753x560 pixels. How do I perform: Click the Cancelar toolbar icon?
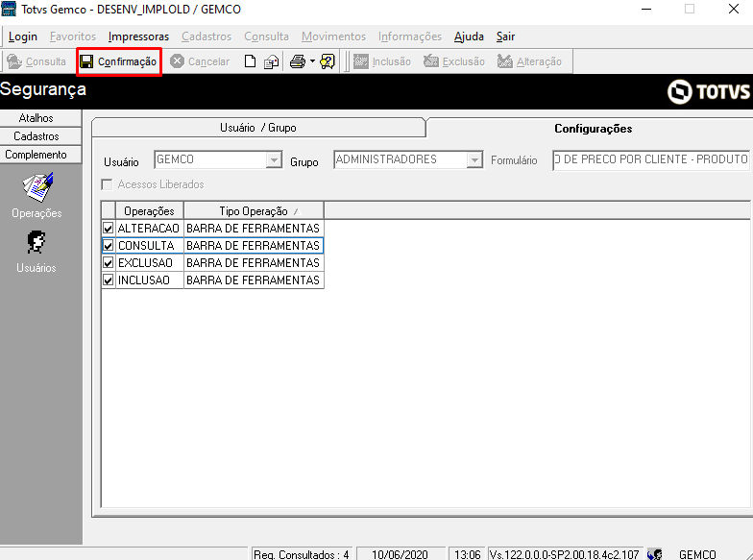pyautogui.click(x=177, y=61)
